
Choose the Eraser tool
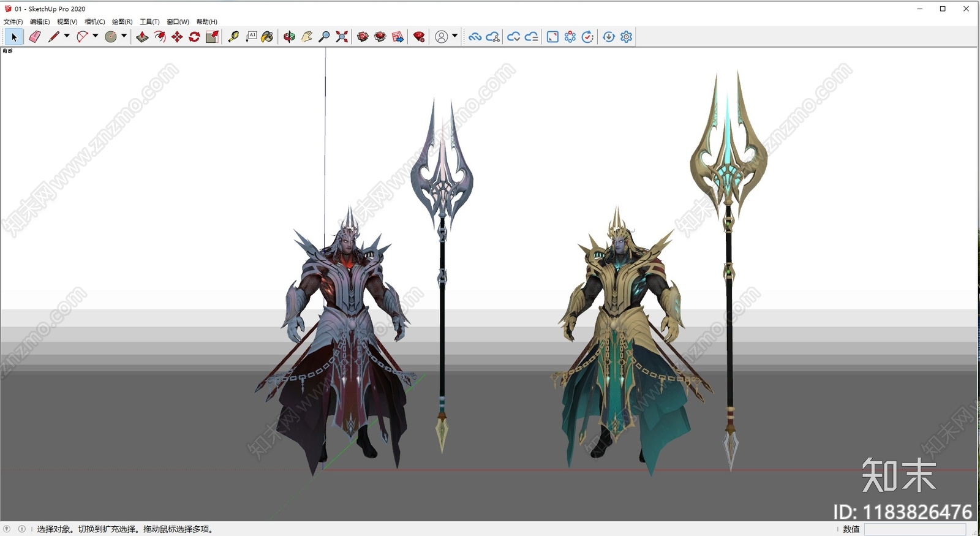tap(35, 37)
